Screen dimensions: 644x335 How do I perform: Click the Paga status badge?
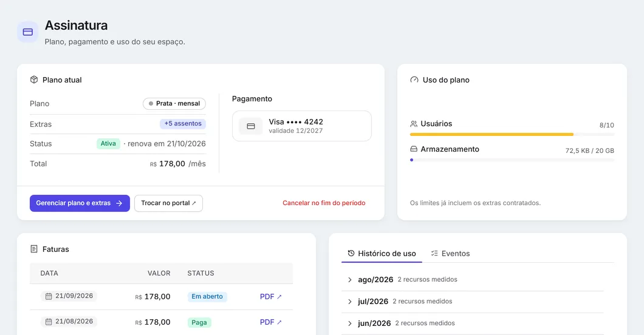(199, 322)
